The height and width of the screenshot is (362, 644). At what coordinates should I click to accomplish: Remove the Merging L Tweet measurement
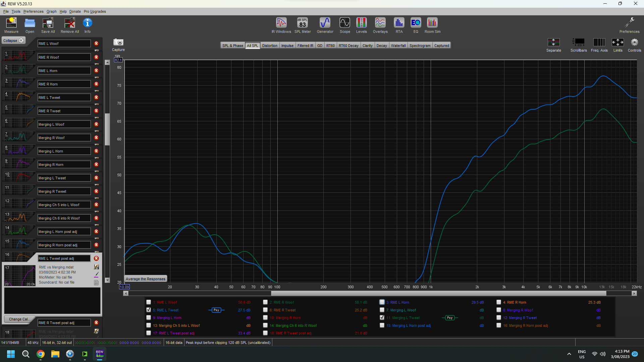[96, 178]
